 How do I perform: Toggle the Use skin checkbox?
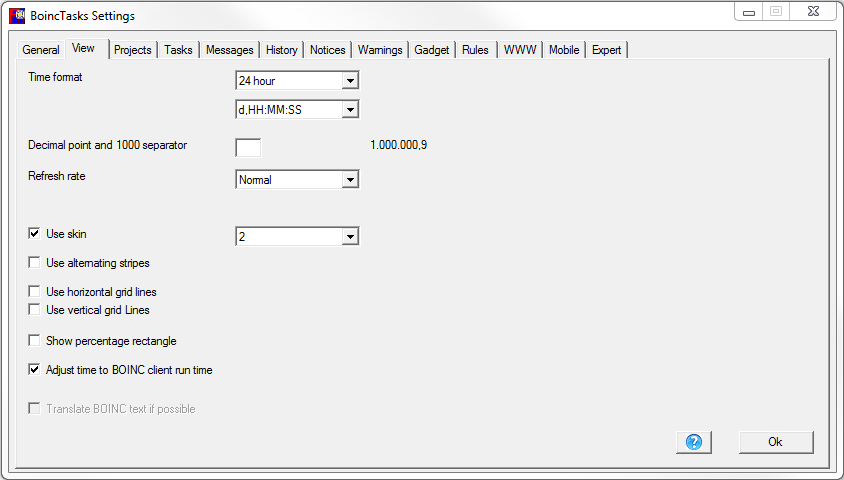34,234
